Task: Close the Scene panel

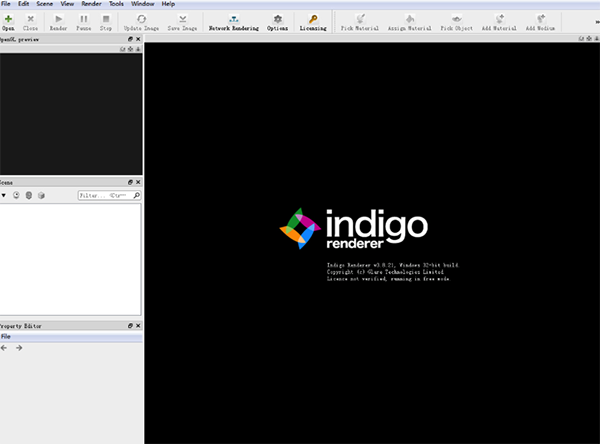Action: [x=138, y=182]
